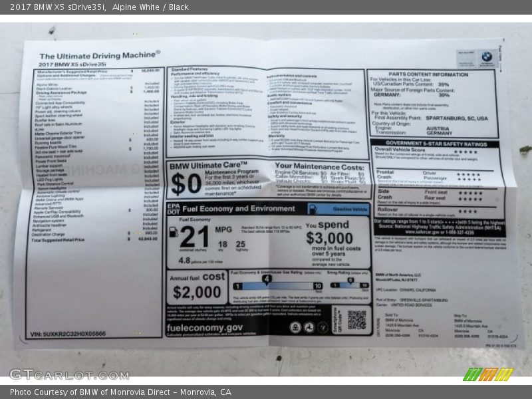Click the 'Panoramic moonroof' line
Viewport: 532px width, 399px height.
pyautogui.click(x=53, y=156)
